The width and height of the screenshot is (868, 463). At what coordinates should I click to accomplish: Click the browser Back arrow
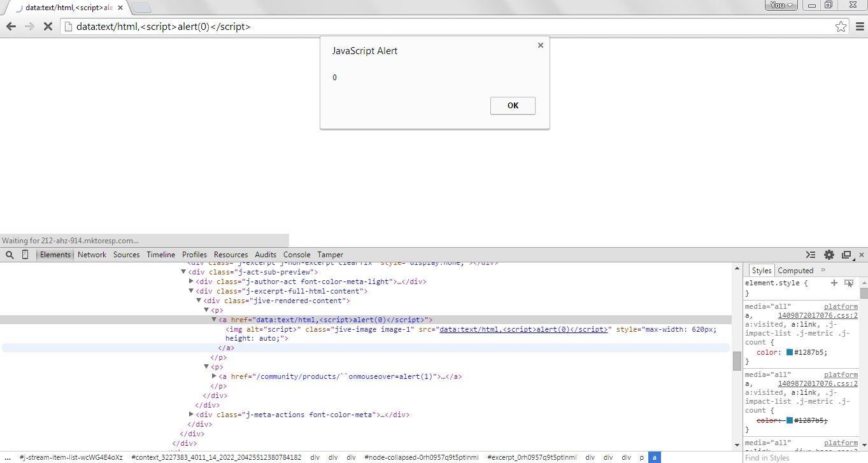(11, 26)
